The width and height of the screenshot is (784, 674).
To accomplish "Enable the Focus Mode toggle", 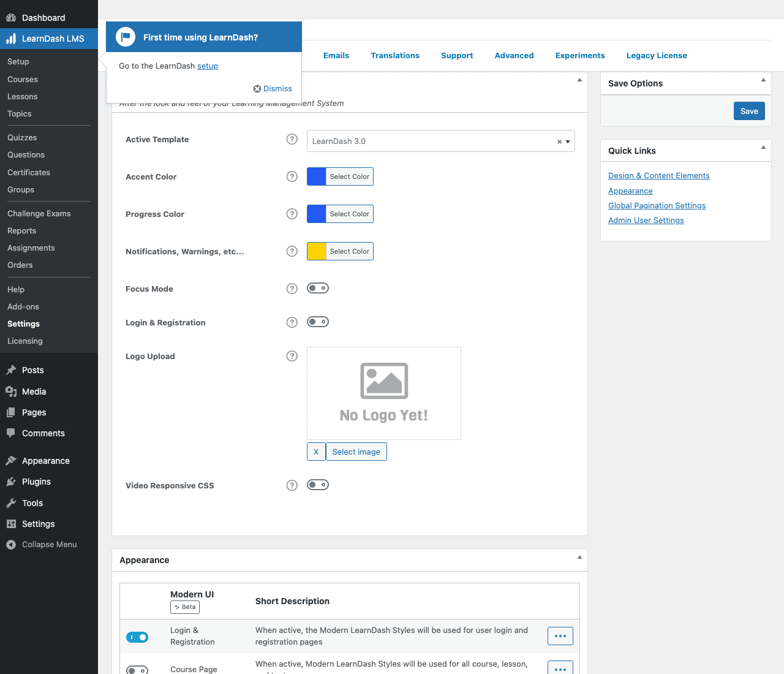I will coord(318,288).
